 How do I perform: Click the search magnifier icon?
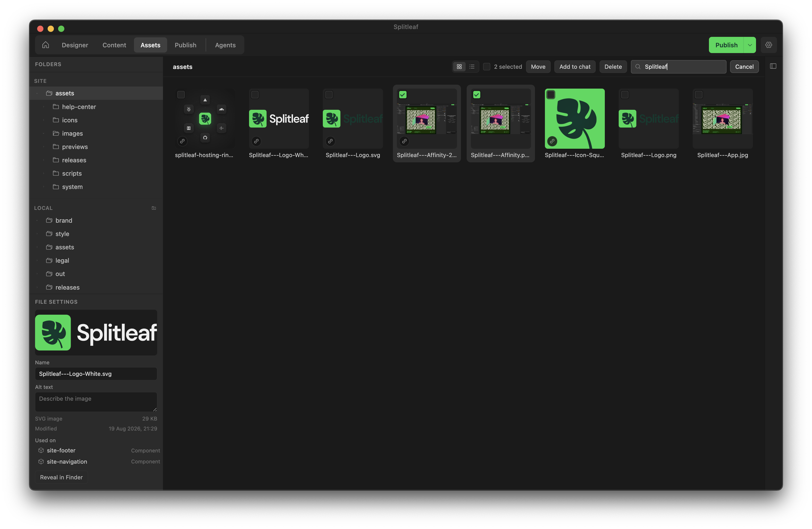[638, 67]
